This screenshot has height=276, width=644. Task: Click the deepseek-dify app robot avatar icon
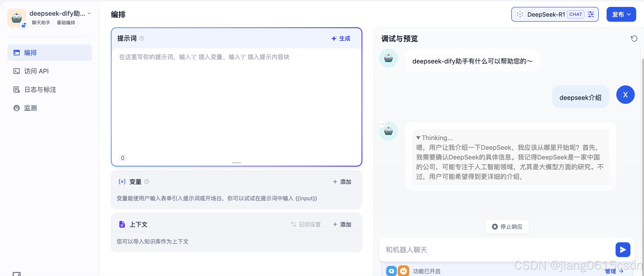(x=16, y=18)
